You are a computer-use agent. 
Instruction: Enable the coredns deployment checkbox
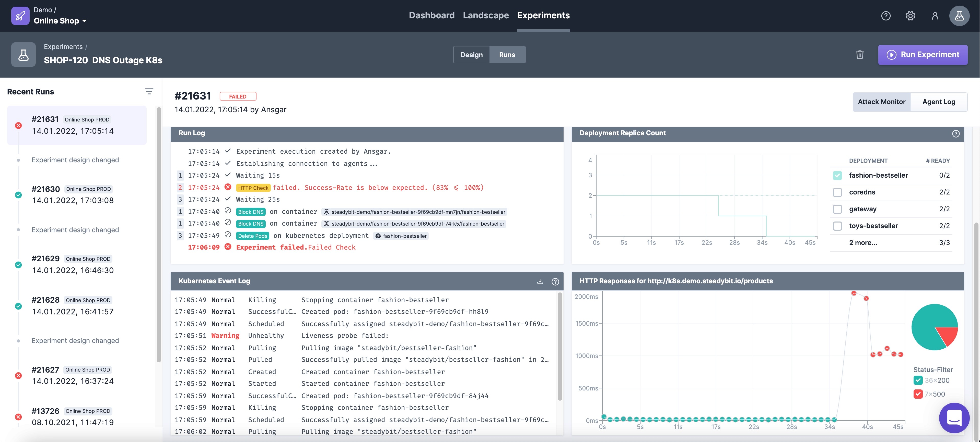837,192
